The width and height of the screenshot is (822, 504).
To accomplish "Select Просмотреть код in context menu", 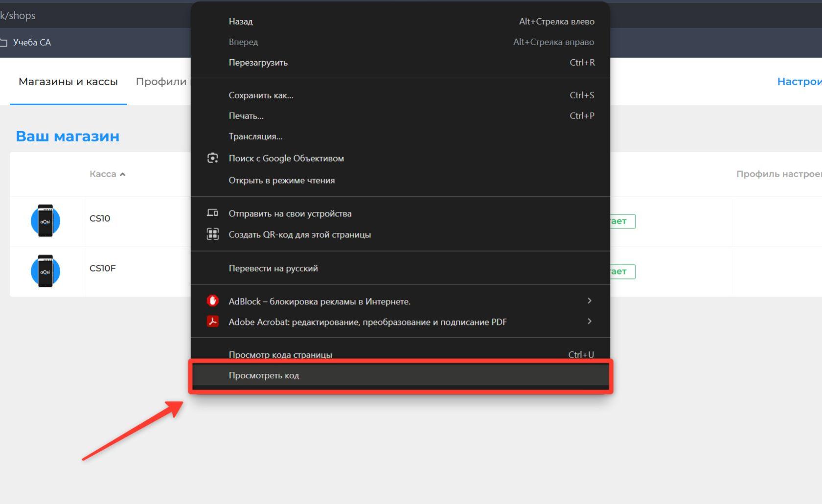I will (264, 375).
